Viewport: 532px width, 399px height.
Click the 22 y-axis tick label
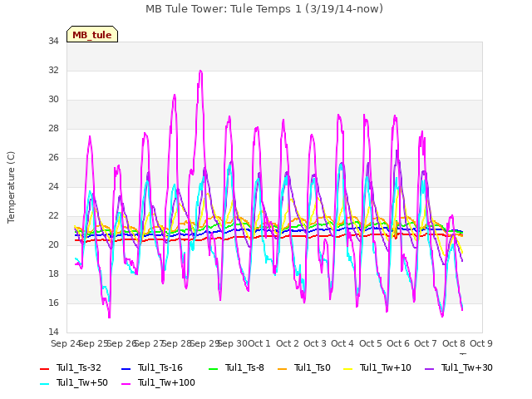click(53, 216)
